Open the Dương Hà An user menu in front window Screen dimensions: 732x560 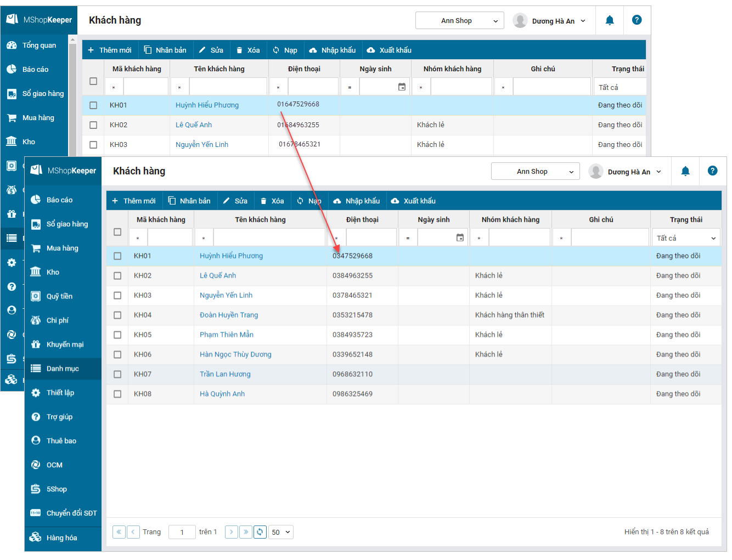click(625, 172)
